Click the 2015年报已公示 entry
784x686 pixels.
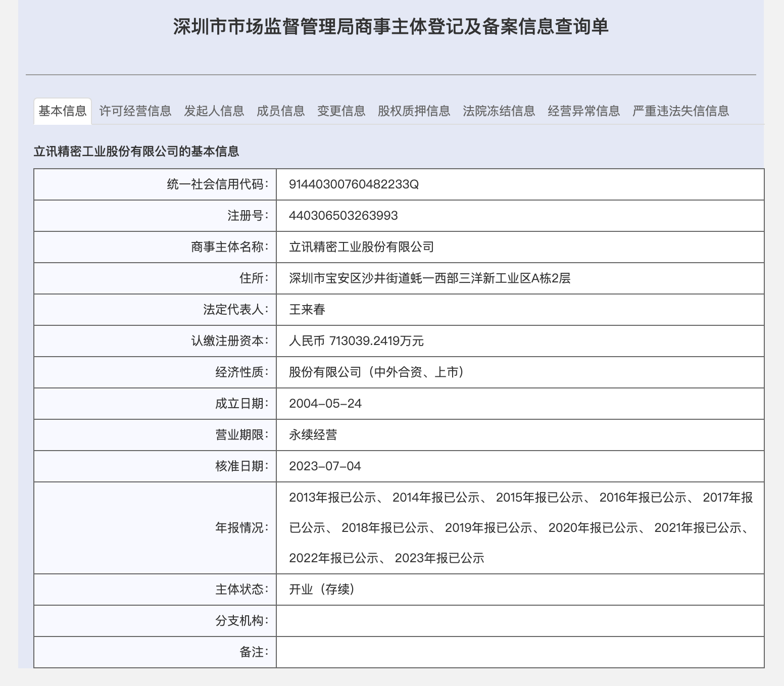[540, 498]
